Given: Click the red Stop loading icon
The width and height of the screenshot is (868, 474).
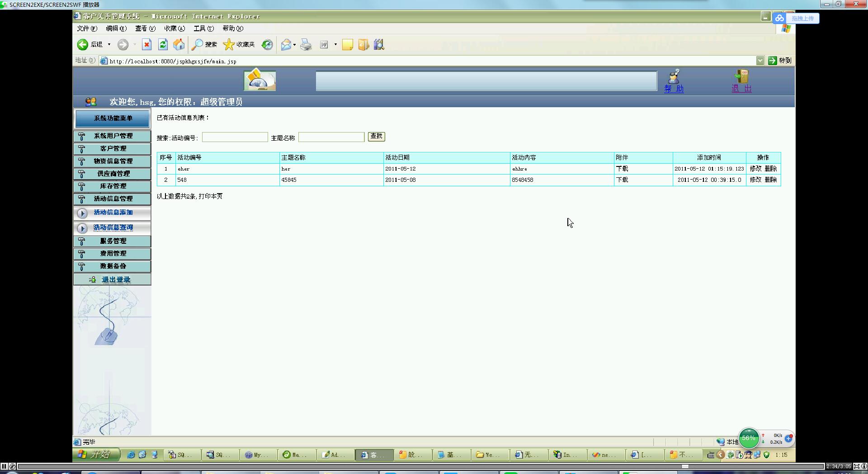Looking at the screenshot, I should click(x=146, y=44).
